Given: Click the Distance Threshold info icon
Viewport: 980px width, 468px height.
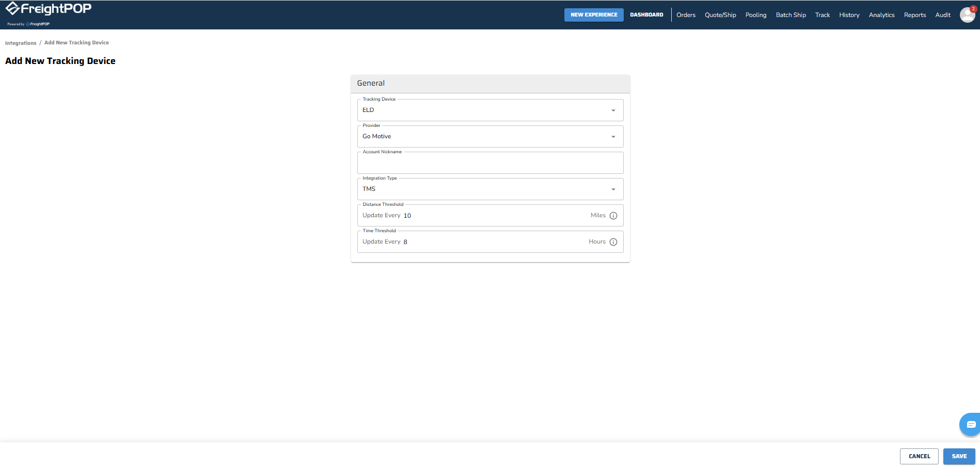Looking at the screenshot, I should click(x=613, y=216).
